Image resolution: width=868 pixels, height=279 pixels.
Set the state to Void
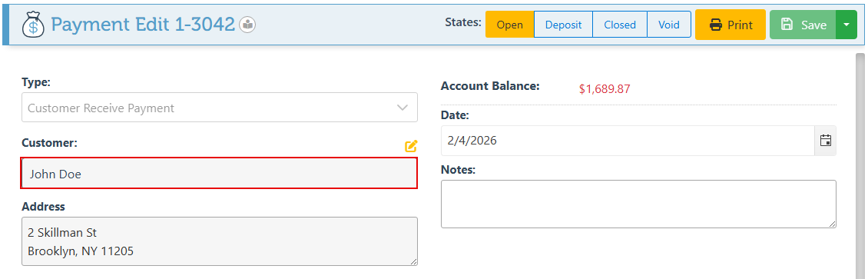coord(669,25)
